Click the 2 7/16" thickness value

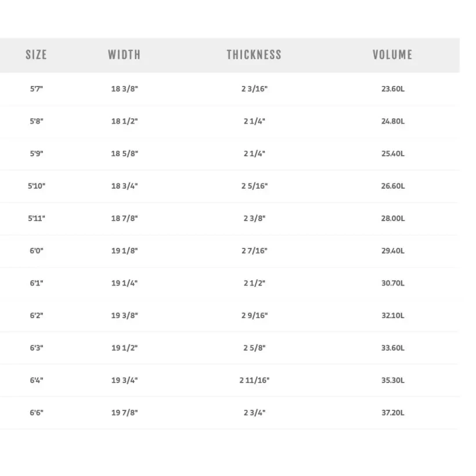254,251
